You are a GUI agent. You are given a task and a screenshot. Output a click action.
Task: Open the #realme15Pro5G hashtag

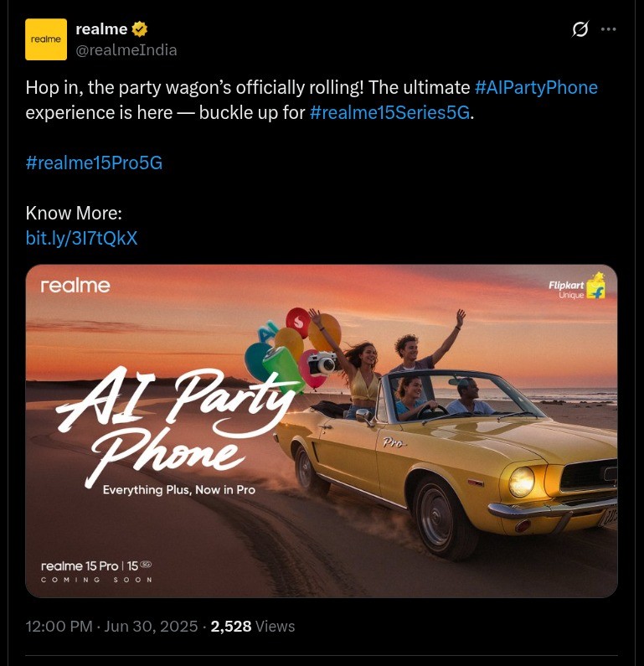pos(94,163)
